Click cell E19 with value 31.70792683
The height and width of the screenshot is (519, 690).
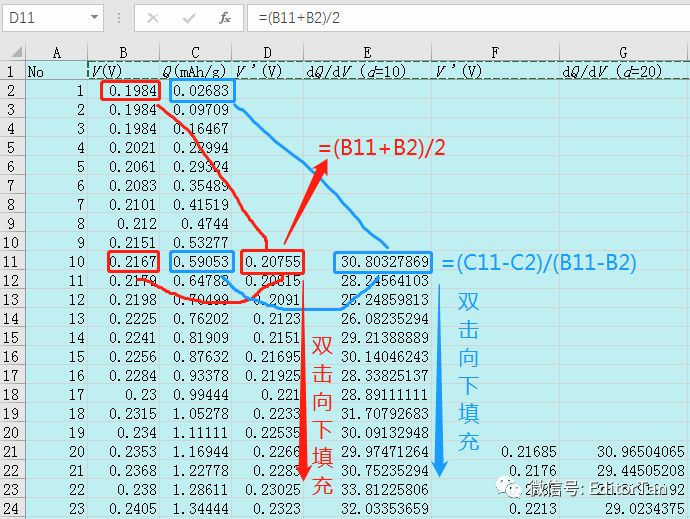tap(367, 414)
